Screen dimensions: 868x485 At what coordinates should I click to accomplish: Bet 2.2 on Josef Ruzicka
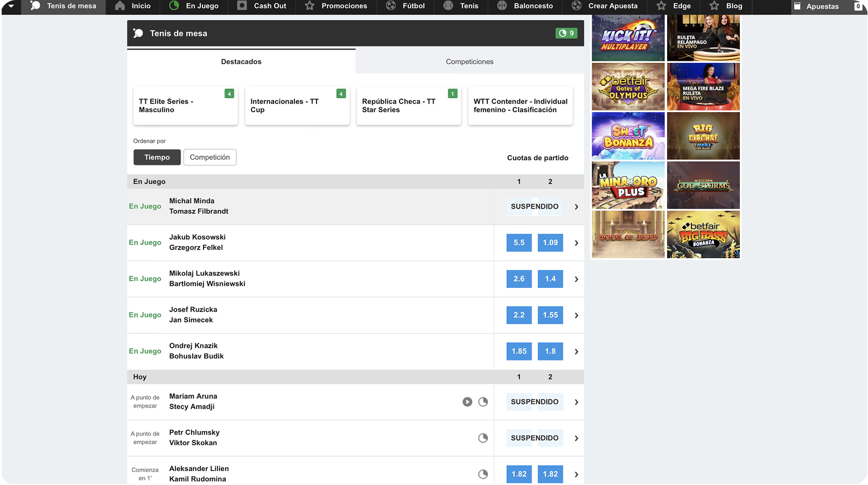(519, 315)
